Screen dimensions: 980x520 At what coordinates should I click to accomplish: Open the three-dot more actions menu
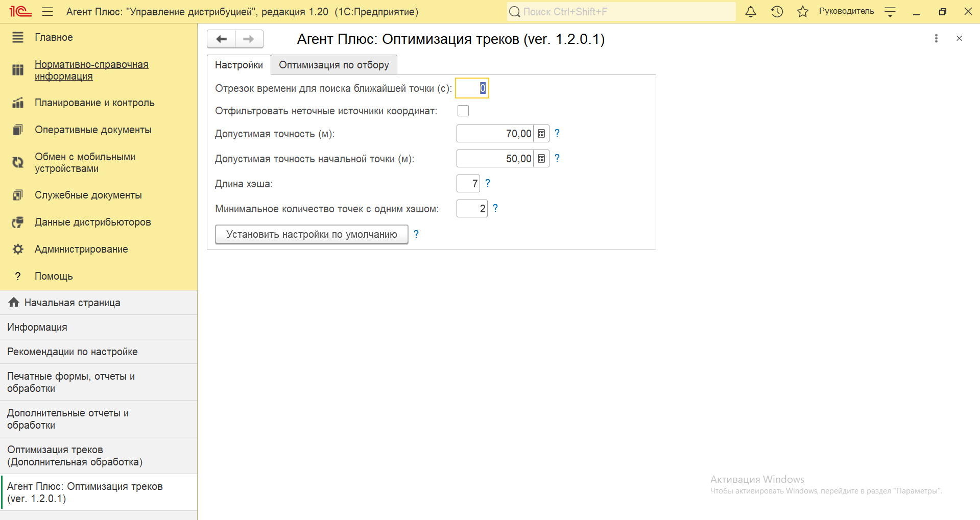[x=936, y=38]
